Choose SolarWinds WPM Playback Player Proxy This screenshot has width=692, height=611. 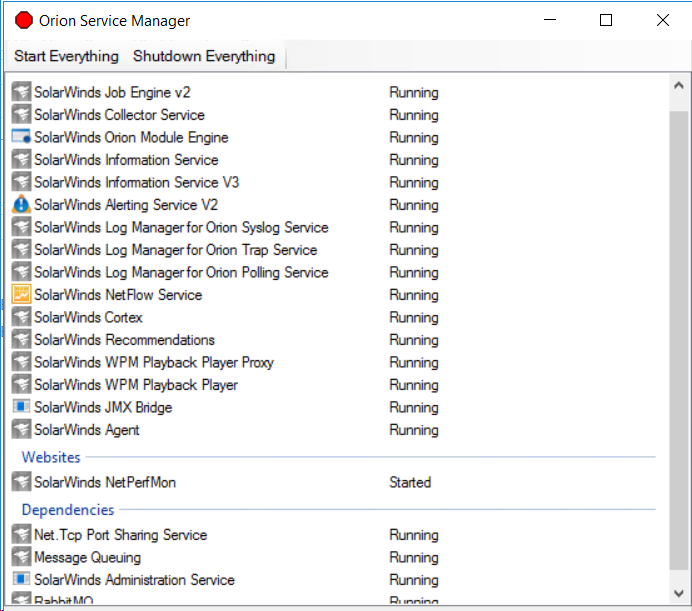153,362
